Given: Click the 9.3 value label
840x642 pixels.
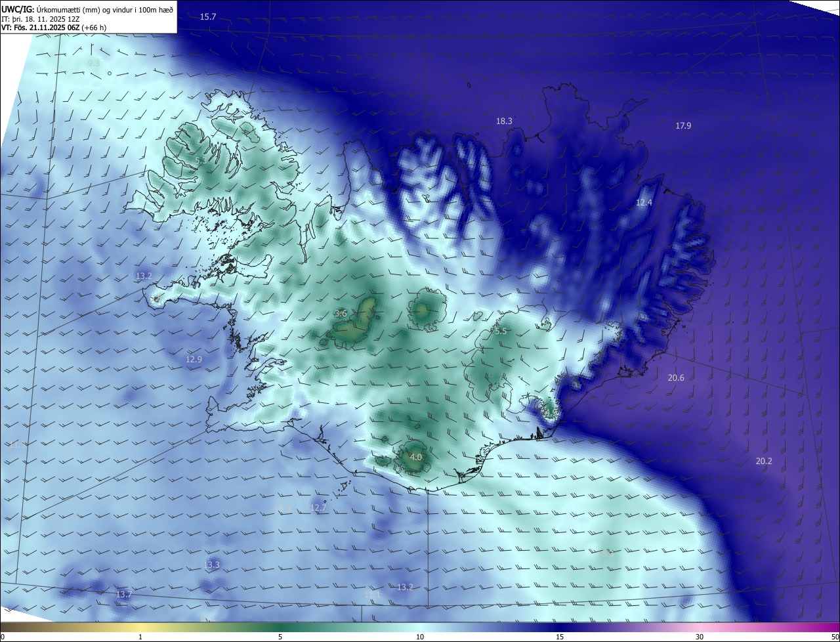Looking at the screenshot, I should click(x=94, y=63).
